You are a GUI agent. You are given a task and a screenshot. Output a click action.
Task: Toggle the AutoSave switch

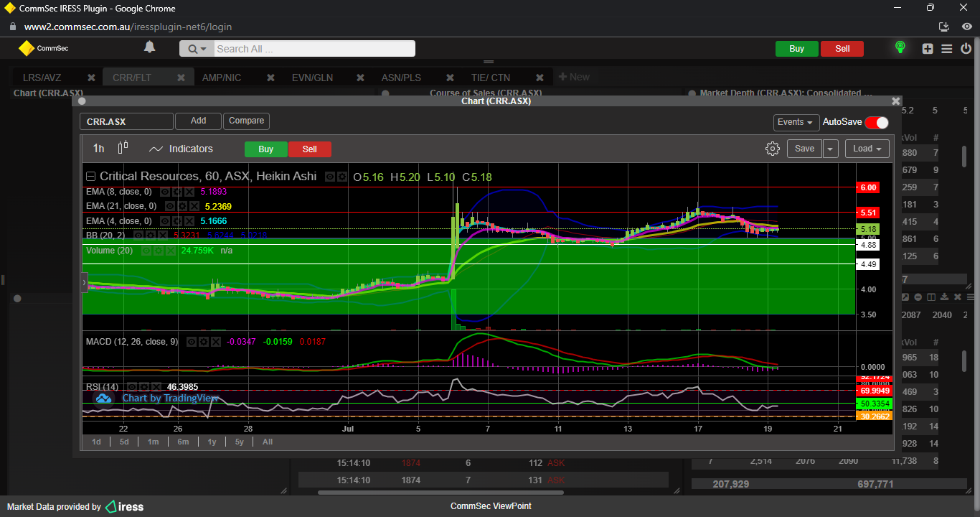click(x=877, y=123)
